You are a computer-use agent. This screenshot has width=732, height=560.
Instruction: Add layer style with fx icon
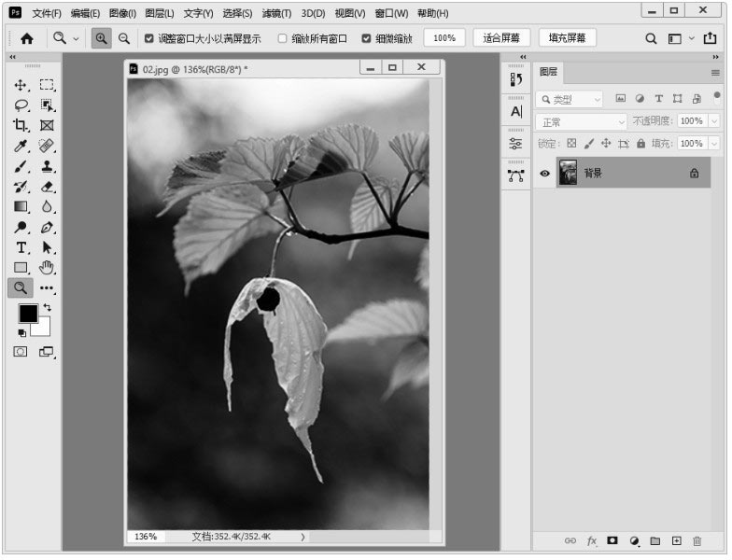point(591,540)
